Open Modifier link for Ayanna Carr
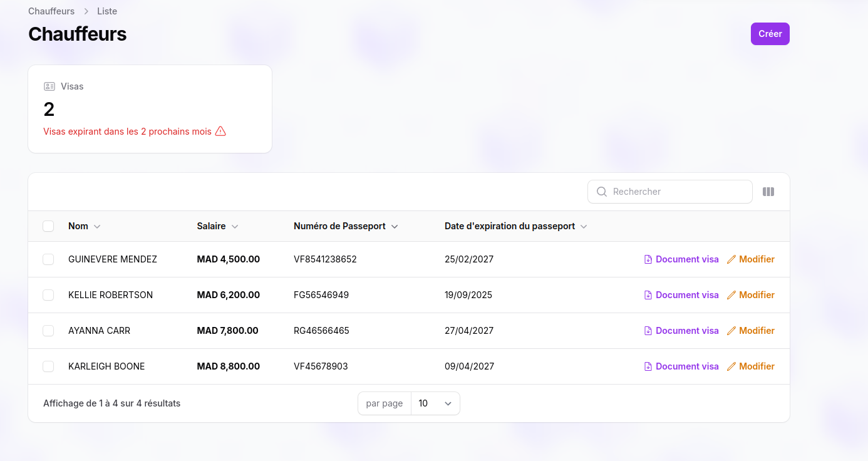This screenshot has height=461, width=868. coord(756,331)
